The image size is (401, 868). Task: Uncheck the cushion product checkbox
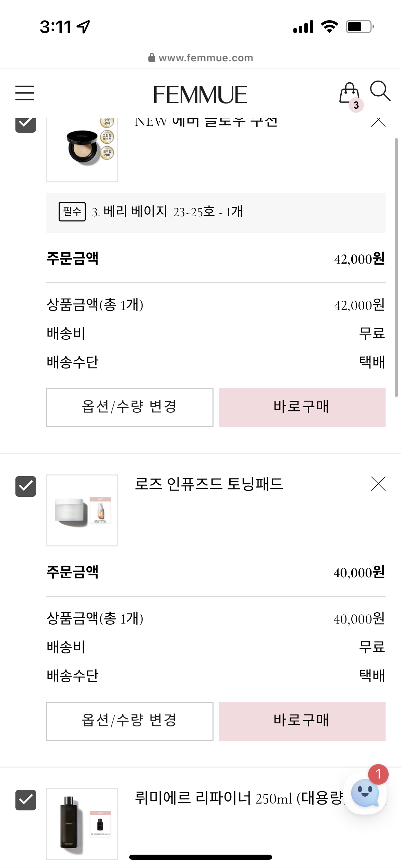click(x=26, y=125)
